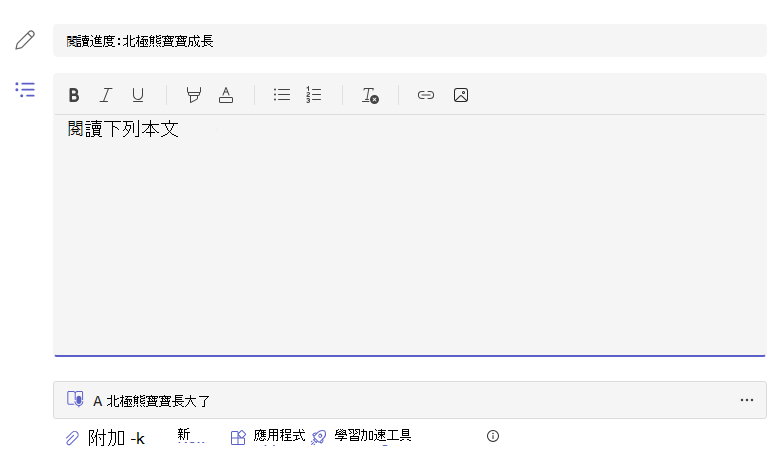Click into the instructions text area

[x=410, y=235]
